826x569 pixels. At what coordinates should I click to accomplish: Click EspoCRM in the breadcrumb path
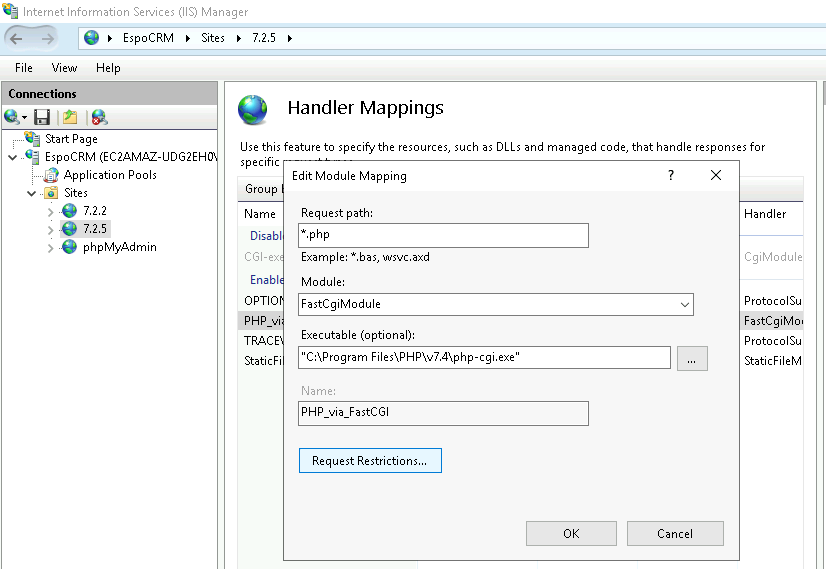click(148, 38)
